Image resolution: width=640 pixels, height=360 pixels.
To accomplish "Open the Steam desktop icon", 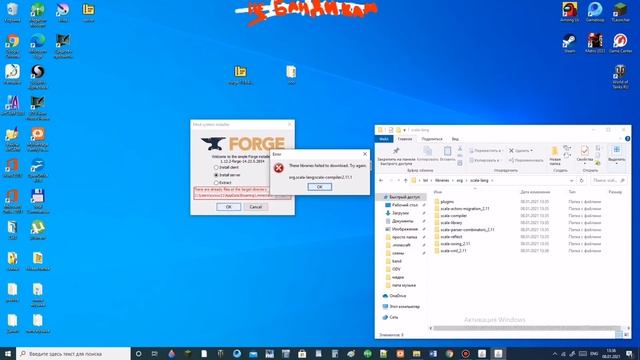I will pos(569,43).
